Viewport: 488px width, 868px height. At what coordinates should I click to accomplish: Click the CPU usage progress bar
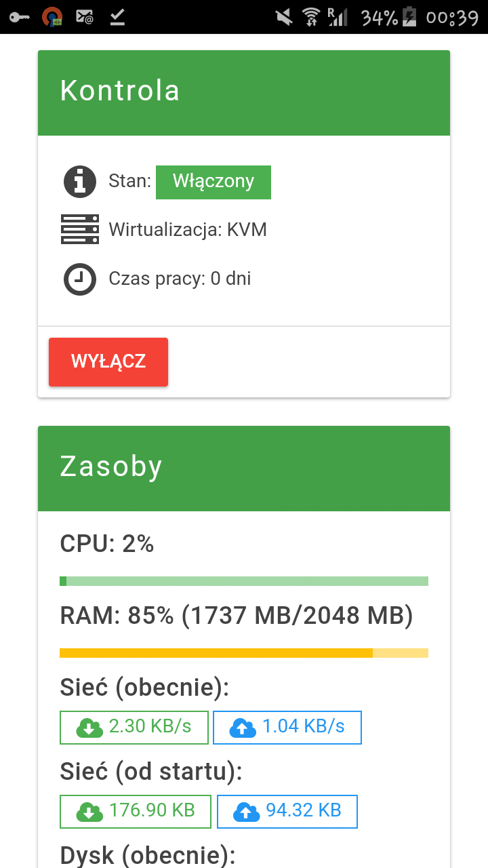(x=244, y=581)
